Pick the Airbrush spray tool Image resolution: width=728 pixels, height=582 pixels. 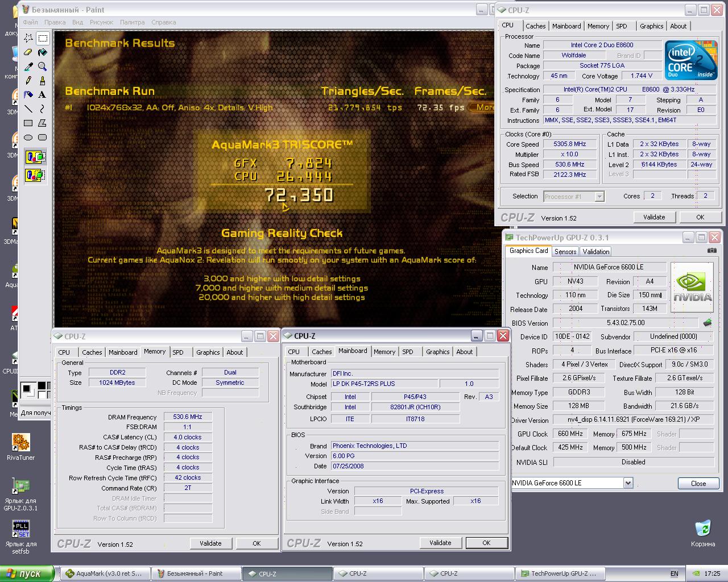pyautogui.click(x=28, y=95)
